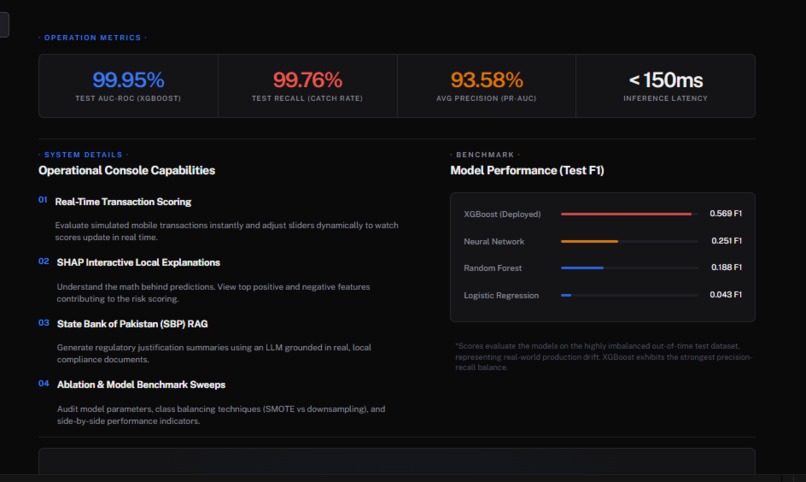Click the blue Random Forest F1 bar

pyautogui.click(x=582, y=268)
